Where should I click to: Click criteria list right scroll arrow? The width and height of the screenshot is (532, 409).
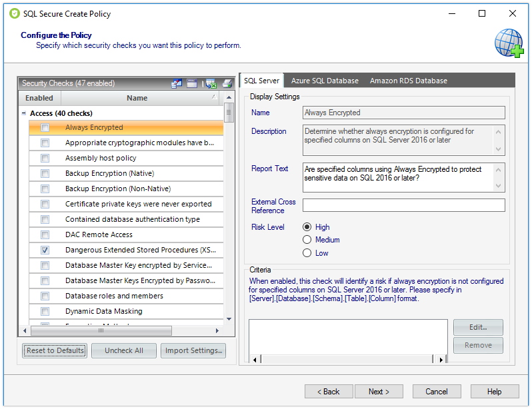tap(441, 360)
